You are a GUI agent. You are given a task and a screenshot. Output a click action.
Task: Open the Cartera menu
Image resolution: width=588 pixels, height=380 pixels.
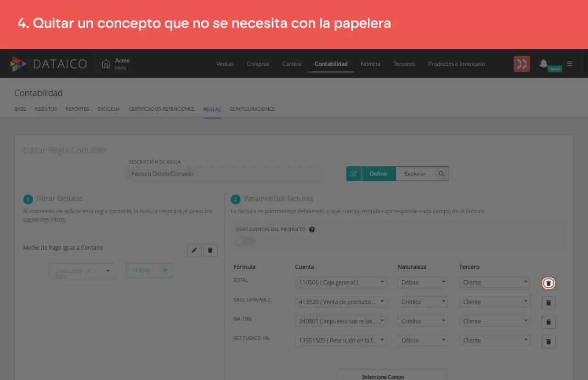(x=292, y=64)
